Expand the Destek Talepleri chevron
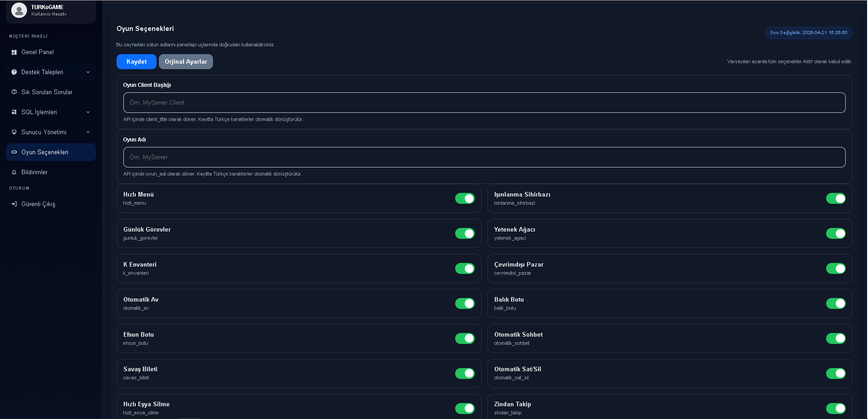The height and width of the screenshot is (419, 868). [x=88, y=72]
